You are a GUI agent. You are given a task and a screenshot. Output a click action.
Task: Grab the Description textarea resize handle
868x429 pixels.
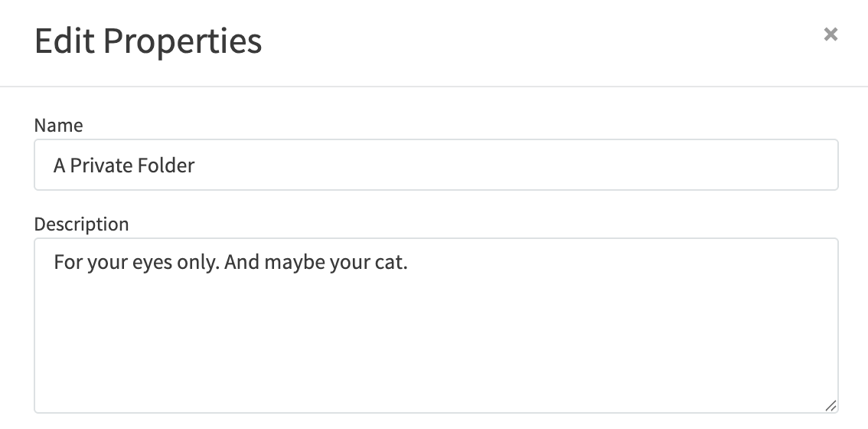(830, 406)
